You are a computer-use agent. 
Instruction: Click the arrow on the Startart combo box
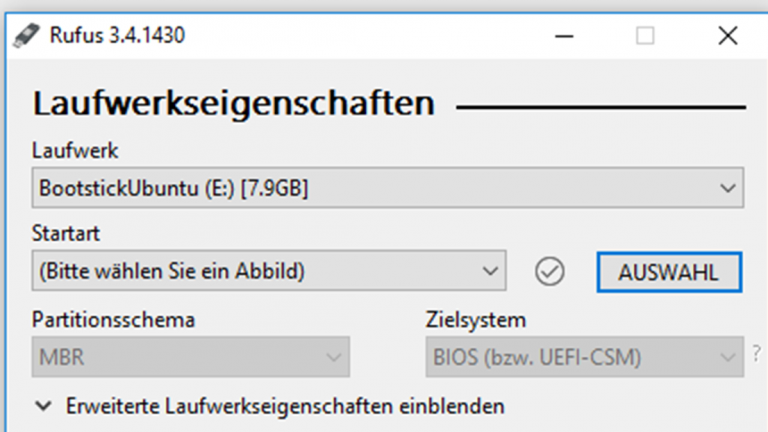(x=488, y=271)
